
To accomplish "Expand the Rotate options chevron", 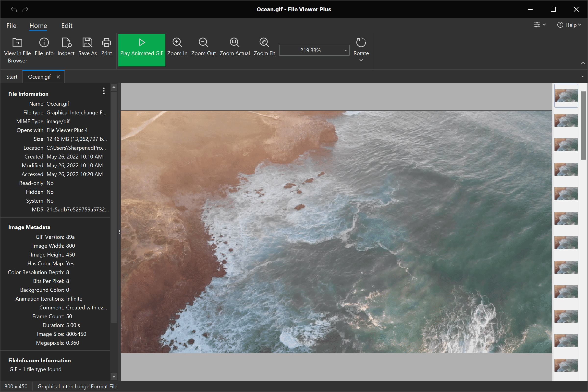I will 361,60.
